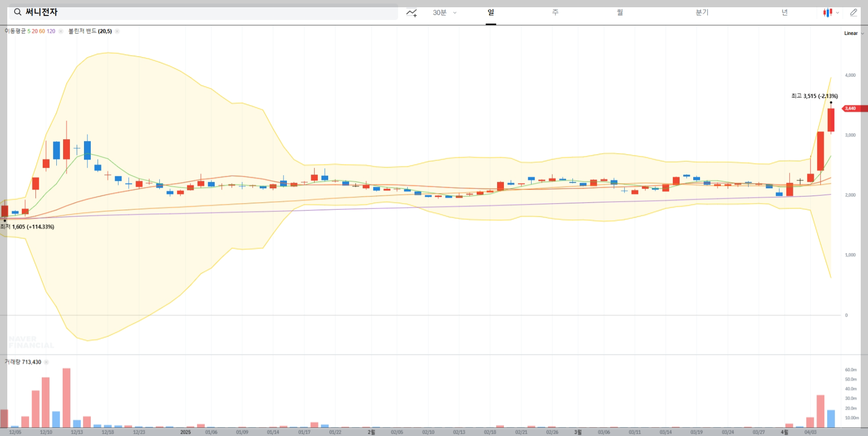Open the candlestick chart type selector
The width and height of the screenshot is (868, 436).
point(831,13)
